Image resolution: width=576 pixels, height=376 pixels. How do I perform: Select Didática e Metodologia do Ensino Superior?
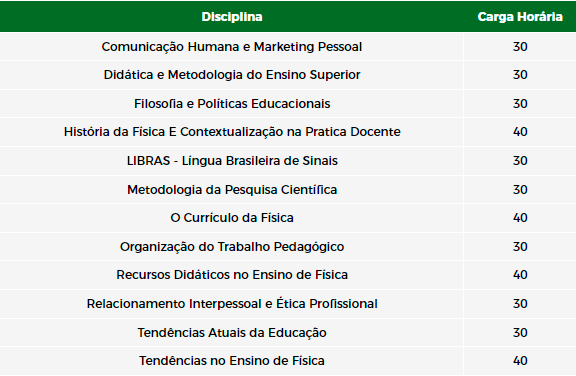coord(232,75)
